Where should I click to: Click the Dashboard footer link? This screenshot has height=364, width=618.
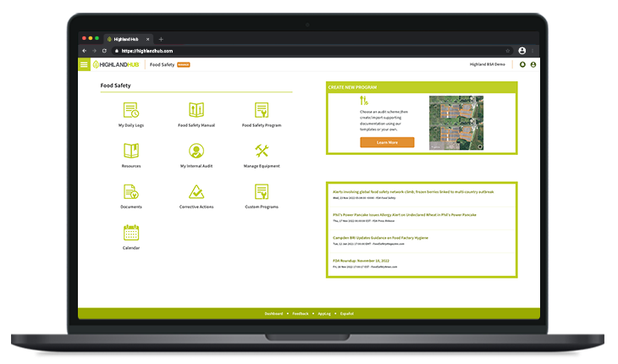click(x=273, y=313)
